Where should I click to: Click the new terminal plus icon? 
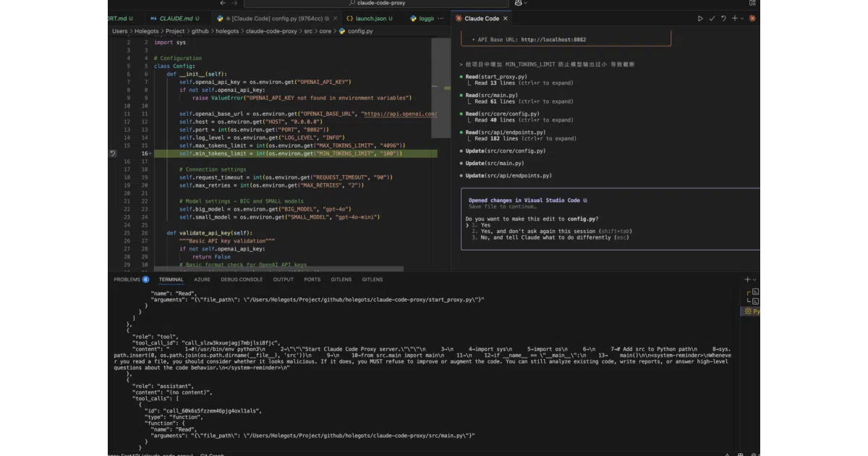click(x=748, y=279)
